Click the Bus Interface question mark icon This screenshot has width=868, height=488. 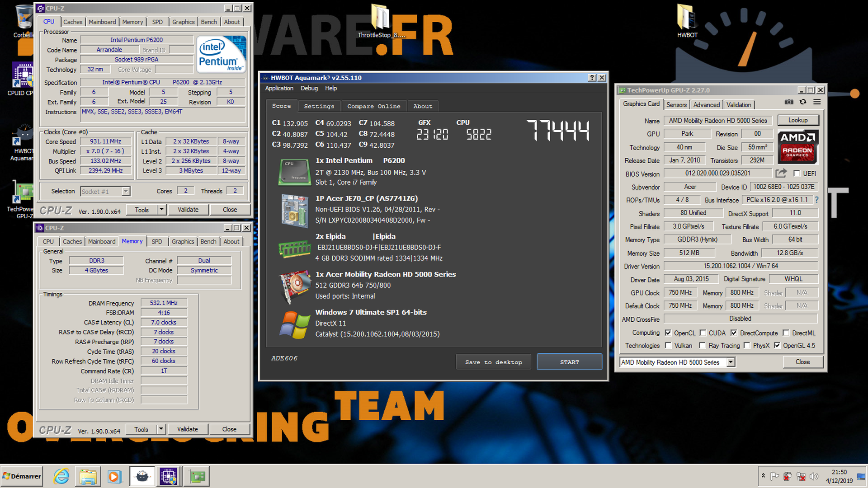(816, 200)
